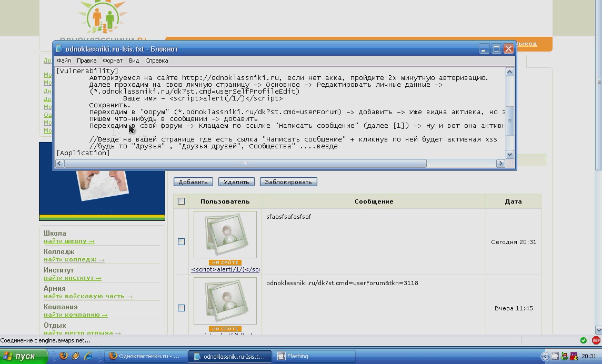Screen dimensions: 602x364
Task: Expand hidden system tray icons arrow
Action: click(x=545, y=356)
